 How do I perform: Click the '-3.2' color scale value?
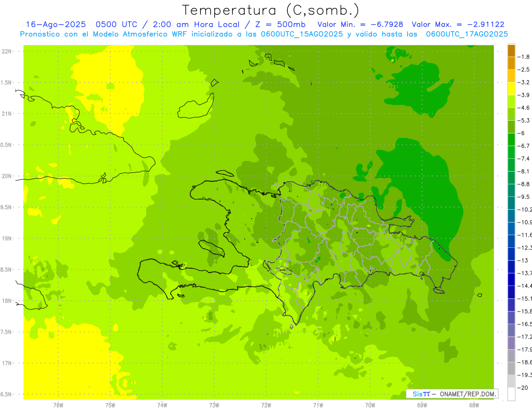point(524,82)
